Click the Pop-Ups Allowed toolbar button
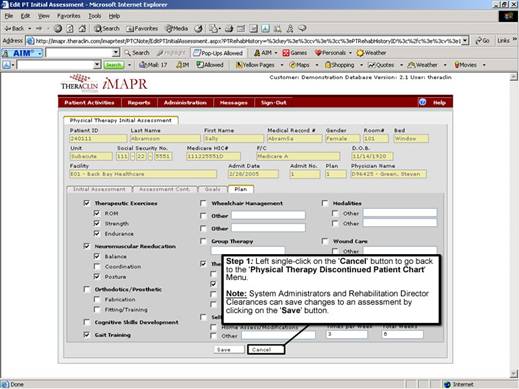This screenshot has height=389, width=519. [219, 53]
